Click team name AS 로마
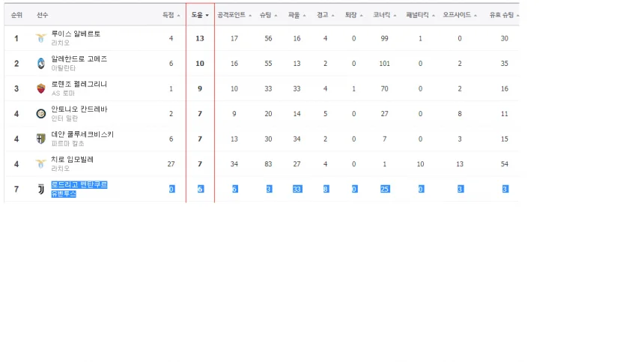Image resolution: width=644 pixels, height=362 pixels. 63,93
